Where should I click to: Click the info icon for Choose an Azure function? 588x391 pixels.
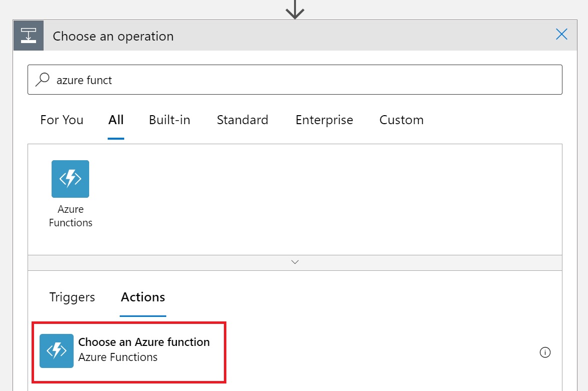point(545,352)
